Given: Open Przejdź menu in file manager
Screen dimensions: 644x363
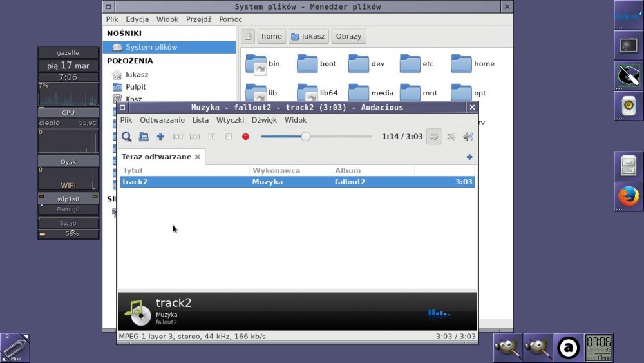Looking at the screenshot, I should (x=199, y=19).
